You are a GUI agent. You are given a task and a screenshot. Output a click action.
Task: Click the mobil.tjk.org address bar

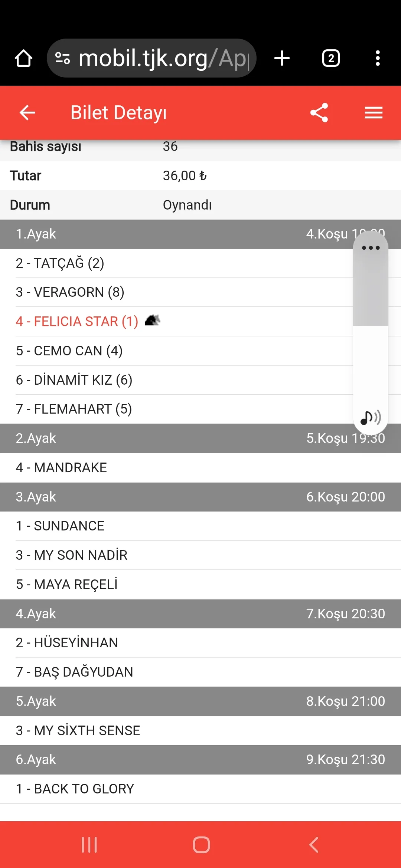[x=163, y=58]
